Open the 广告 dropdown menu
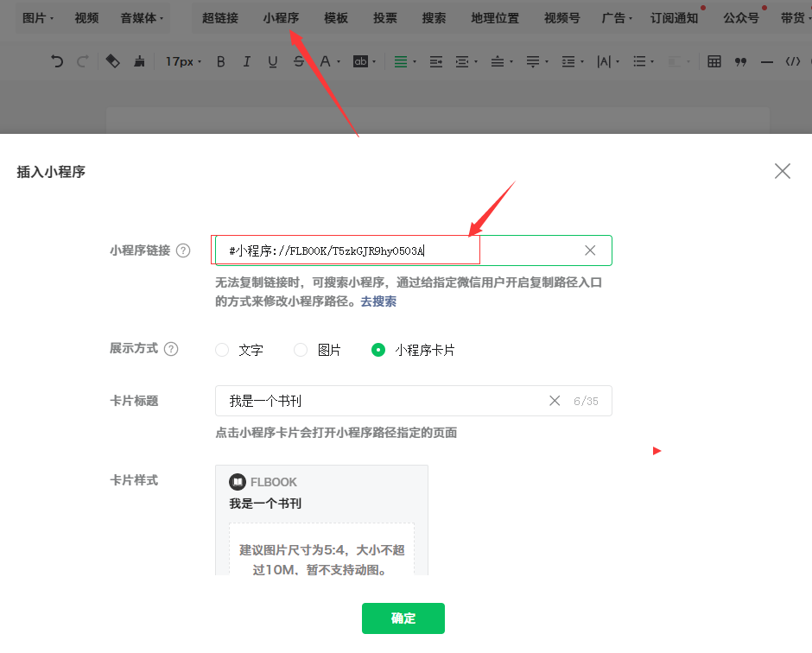The width and height of the screenshot is (812, 653). tap(617, 18)
